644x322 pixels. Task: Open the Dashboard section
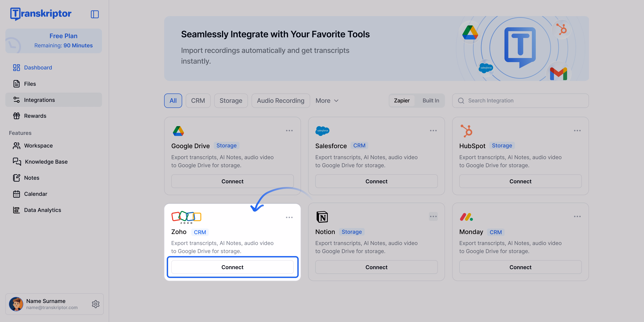tap(38, 67)
